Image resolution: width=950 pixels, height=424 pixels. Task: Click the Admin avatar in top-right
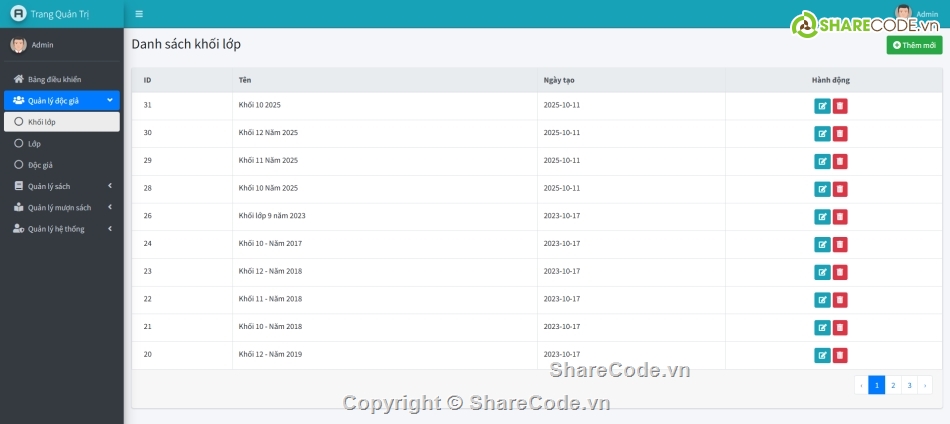point(903,13)
